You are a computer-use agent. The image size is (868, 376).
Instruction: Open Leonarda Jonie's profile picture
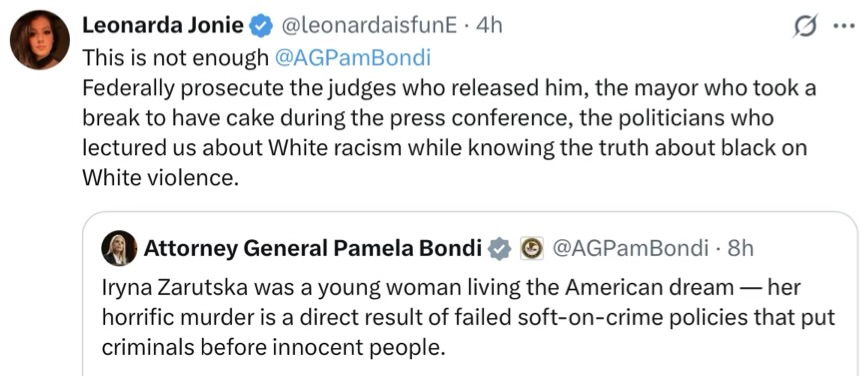(40, 39)
